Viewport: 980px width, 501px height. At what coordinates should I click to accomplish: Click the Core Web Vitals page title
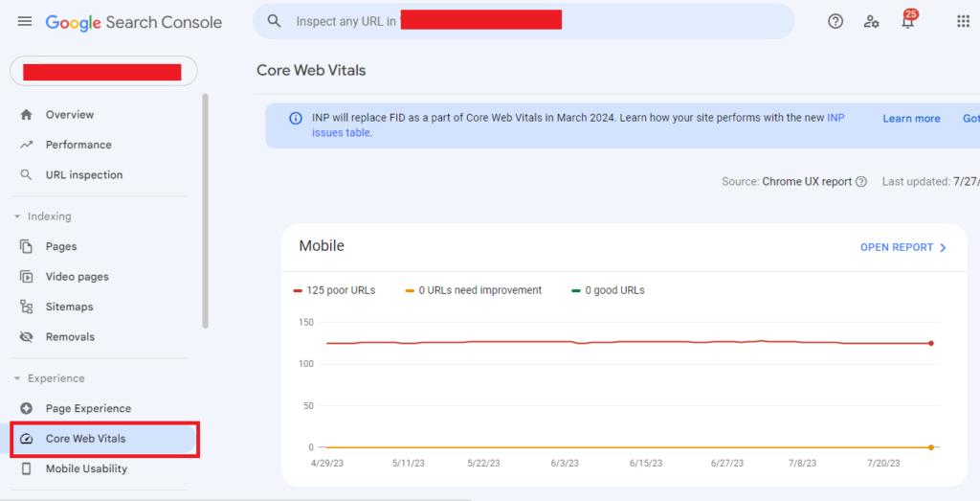point(311,70)
